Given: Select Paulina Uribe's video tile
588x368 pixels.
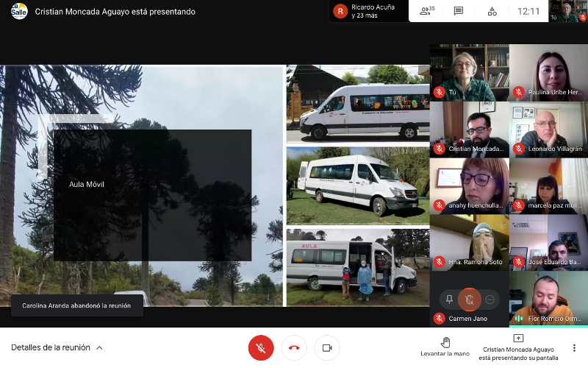Looking at the screenshot, I should pos(548,72).
